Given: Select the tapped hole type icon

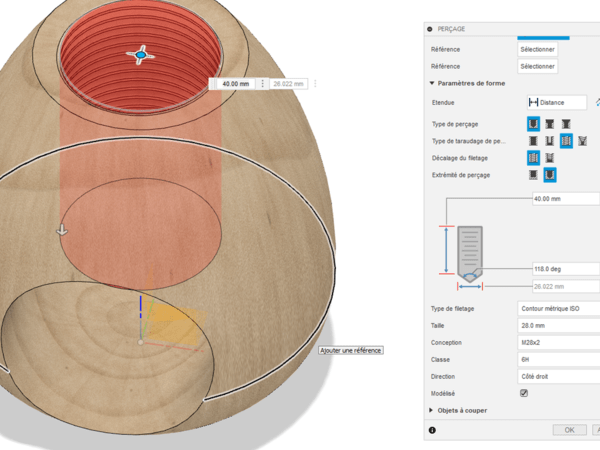Looking at the screenshot, I should click(x=566, y=141).
